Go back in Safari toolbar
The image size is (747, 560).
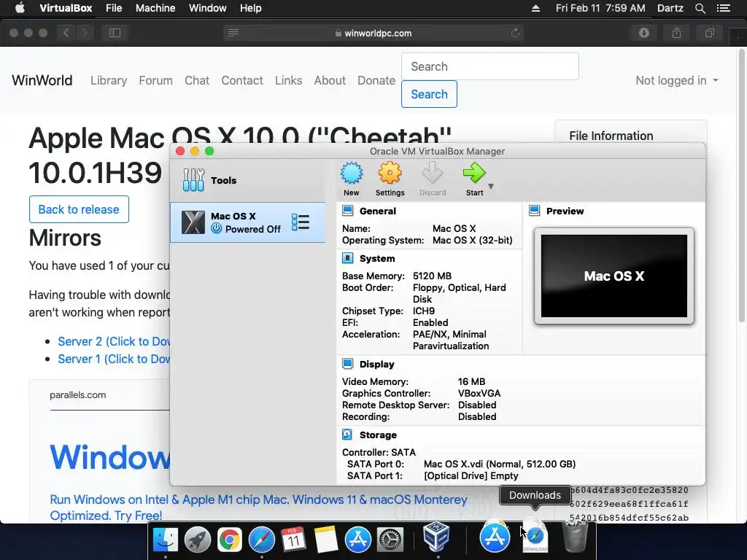click(66, 33)
